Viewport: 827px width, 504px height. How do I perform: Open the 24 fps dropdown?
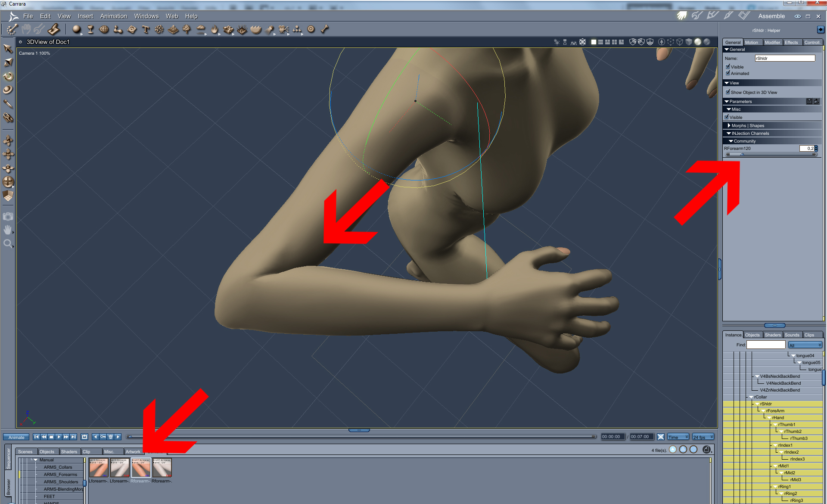703,437
